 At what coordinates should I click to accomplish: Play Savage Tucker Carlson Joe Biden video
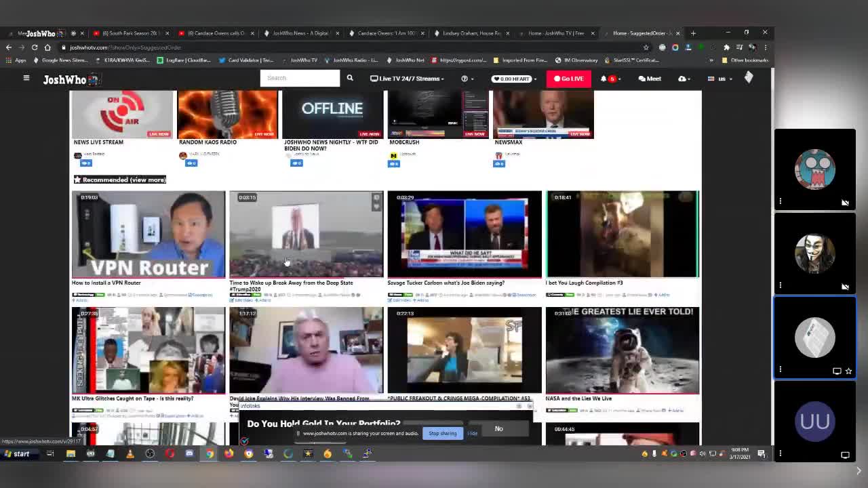click(465, 235)
